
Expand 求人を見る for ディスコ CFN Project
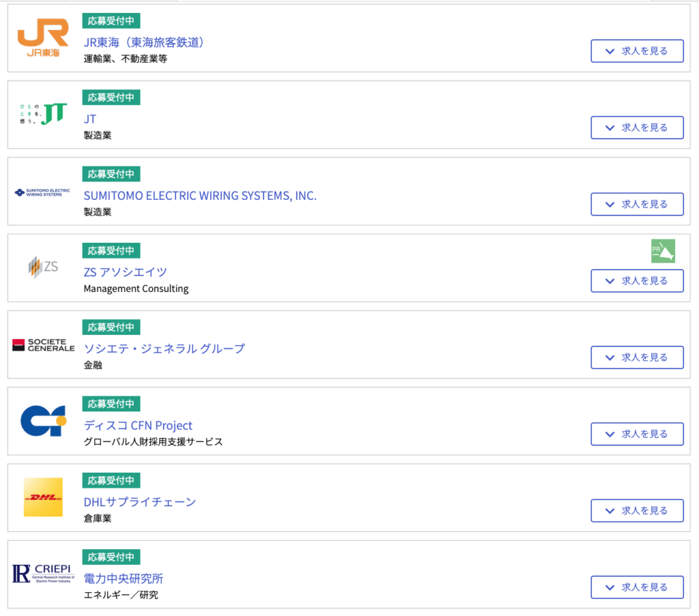[637, 434]
